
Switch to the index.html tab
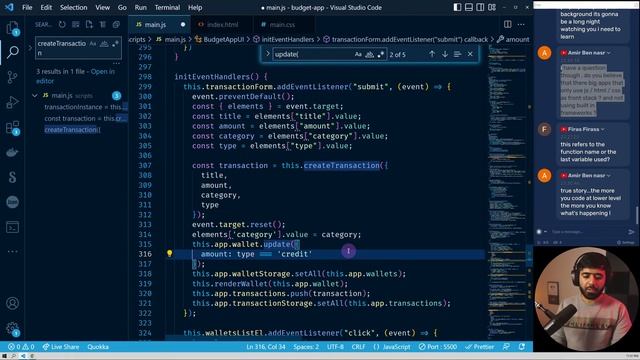[222, 24]
